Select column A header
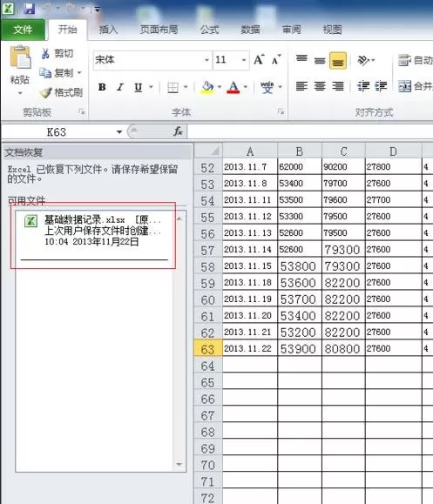 click(250, 151)
